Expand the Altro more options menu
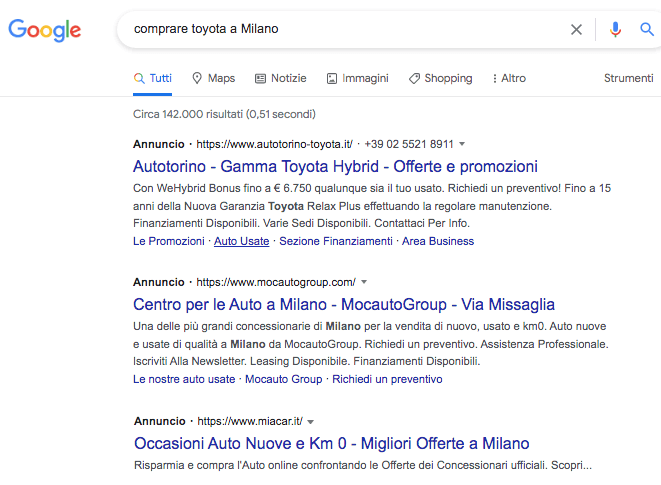Image resolution: width=661 pixels, height=485 pixels. pyautogui.click(x=509, y=78)
